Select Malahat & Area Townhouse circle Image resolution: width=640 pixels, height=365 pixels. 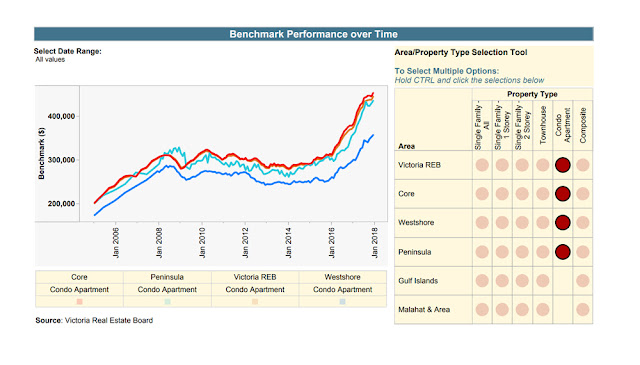point(542,309)
